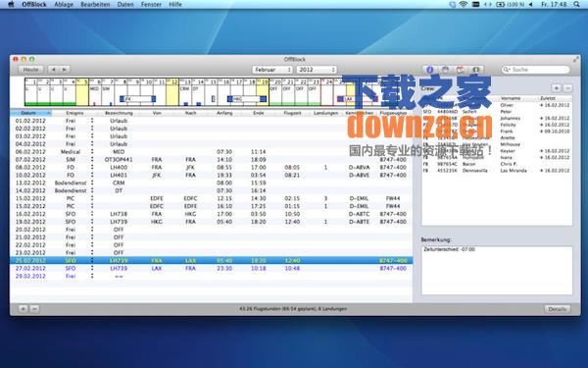588x368 pixels.
Task: Click the 20.02.2012 date cell
Action: tap(30, 230)
